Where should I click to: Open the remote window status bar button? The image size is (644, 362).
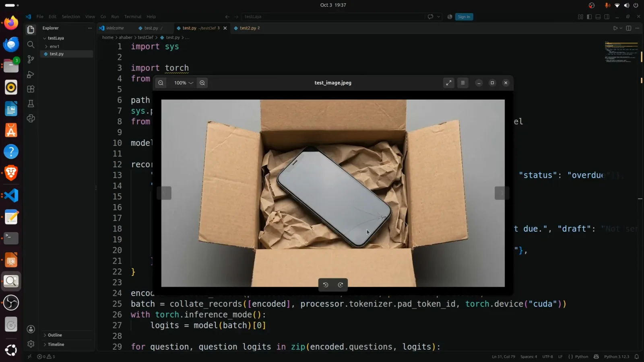coord(29,356)
